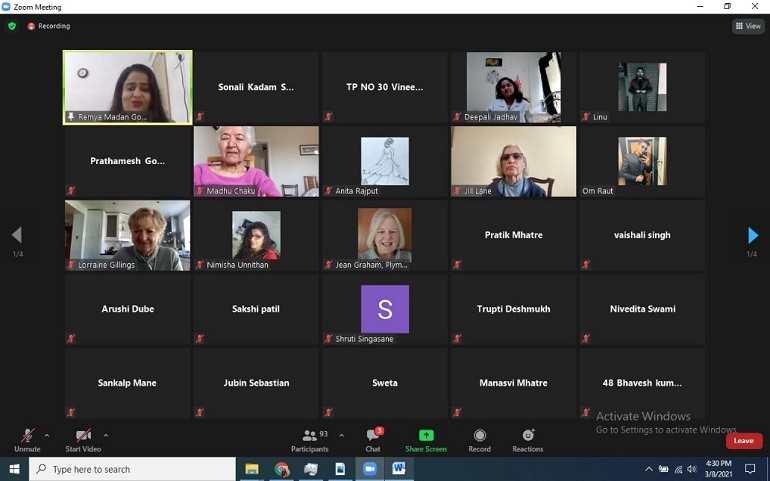The image size is (770, 481).
Task: Expand audio options arrow beside Unmute
Action: click(47, 435)
